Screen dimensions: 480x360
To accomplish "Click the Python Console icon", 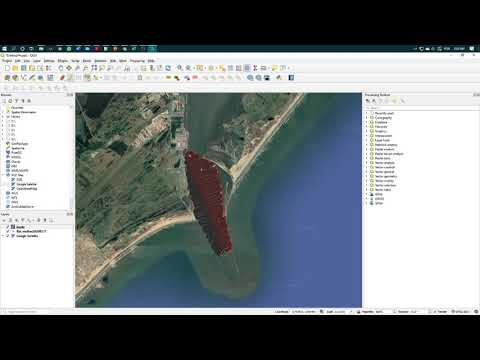I will 279,78.
